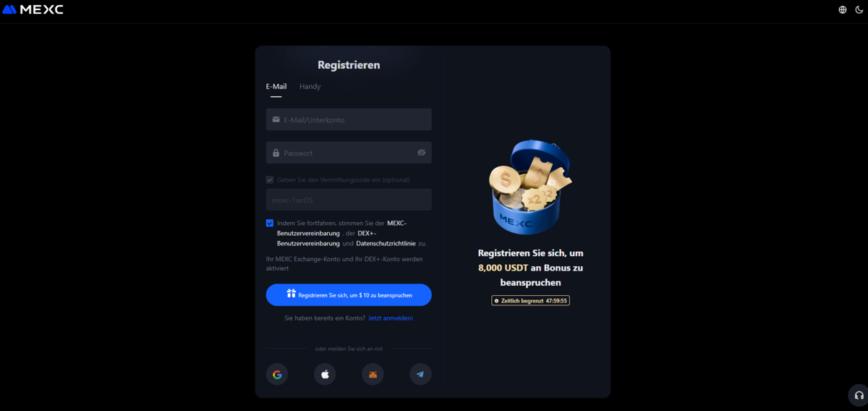Screen dimensions: 868x411
Task: Open the MEXC-Benutzervereinbarung link
Action: pos(341,228)
